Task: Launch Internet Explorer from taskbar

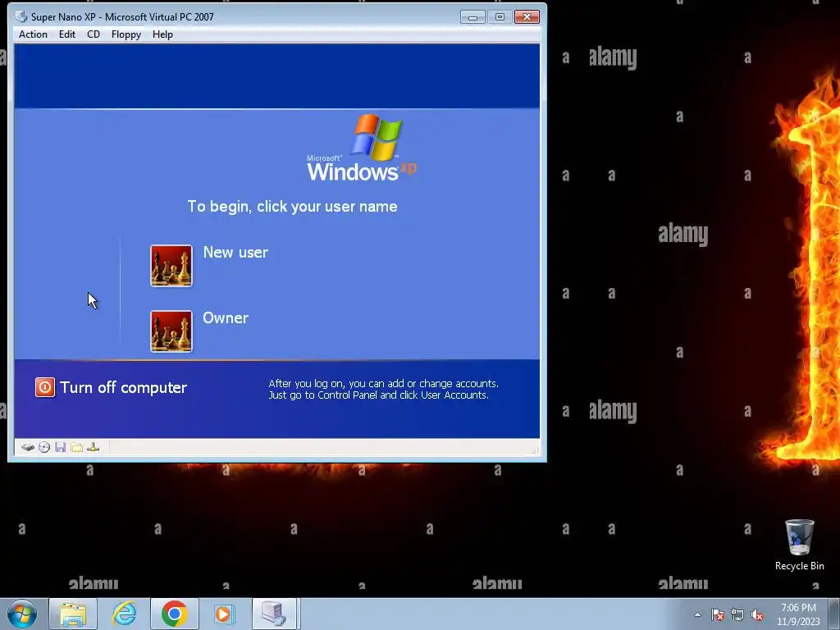Action: click(124, 614)
